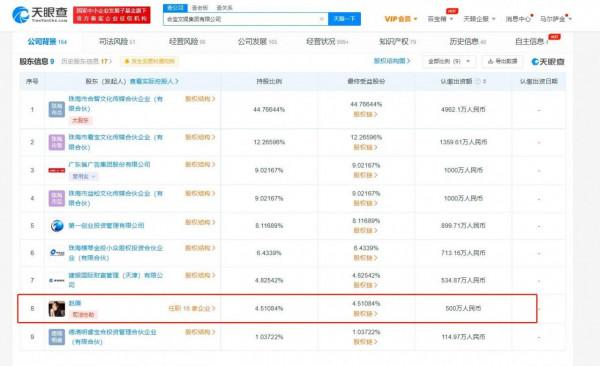600x366 pixels.
Task: Click the blue globe logo in row 5
Action: (57, 226)
